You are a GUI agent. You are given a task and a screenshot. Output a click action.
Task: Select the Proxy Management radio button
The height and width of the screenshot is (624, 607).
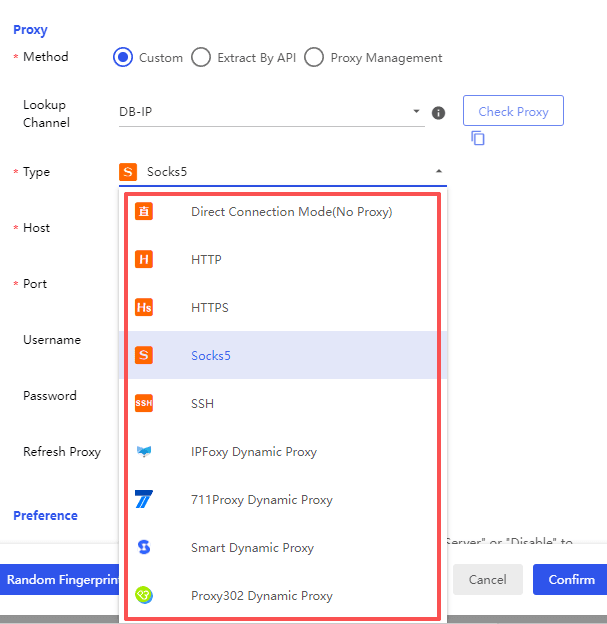[314, 57]
